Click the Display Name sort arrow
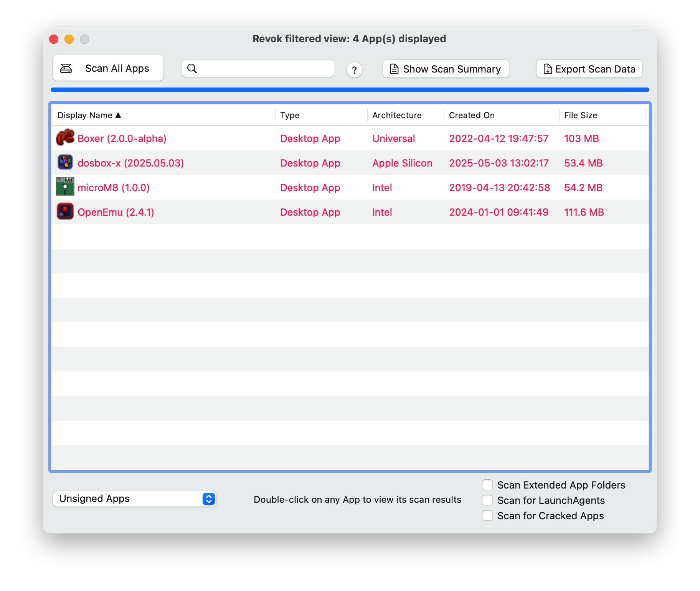The image size is (700, 591). click(118, 115)
